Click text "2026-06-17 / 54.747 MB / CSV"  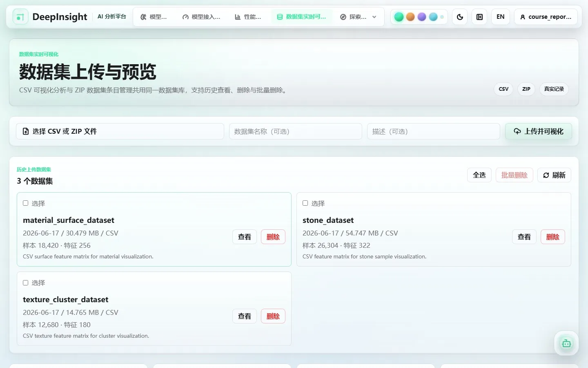coord(350,233)
